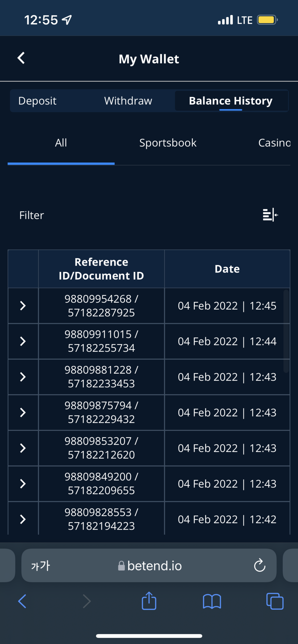Expand row 98809853207 details
Image resolution: width=298 pixels, height=644 pixels.
[x=23, y=448]
